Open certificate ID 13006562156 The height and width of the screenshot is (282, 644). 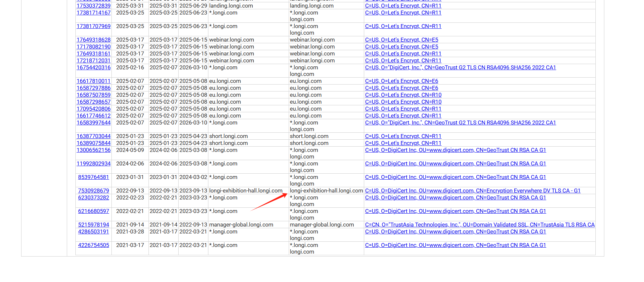coord(94,150)
